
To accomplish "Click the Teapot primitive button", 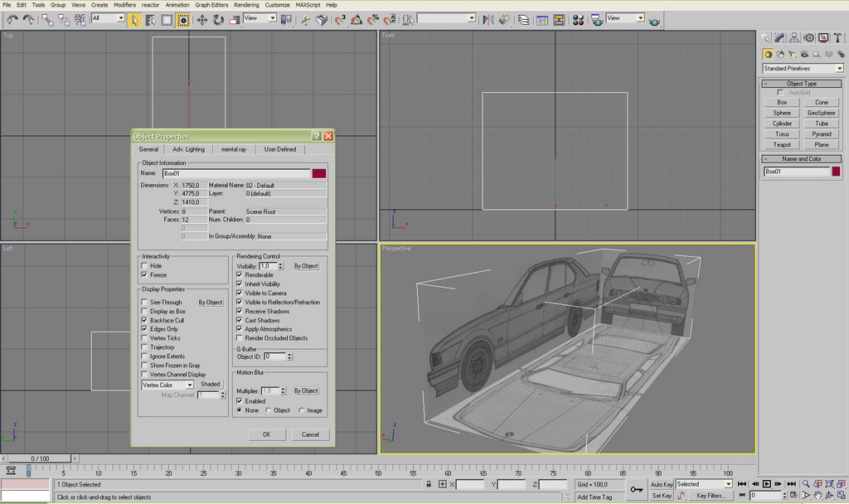I will tap(782, 144).
